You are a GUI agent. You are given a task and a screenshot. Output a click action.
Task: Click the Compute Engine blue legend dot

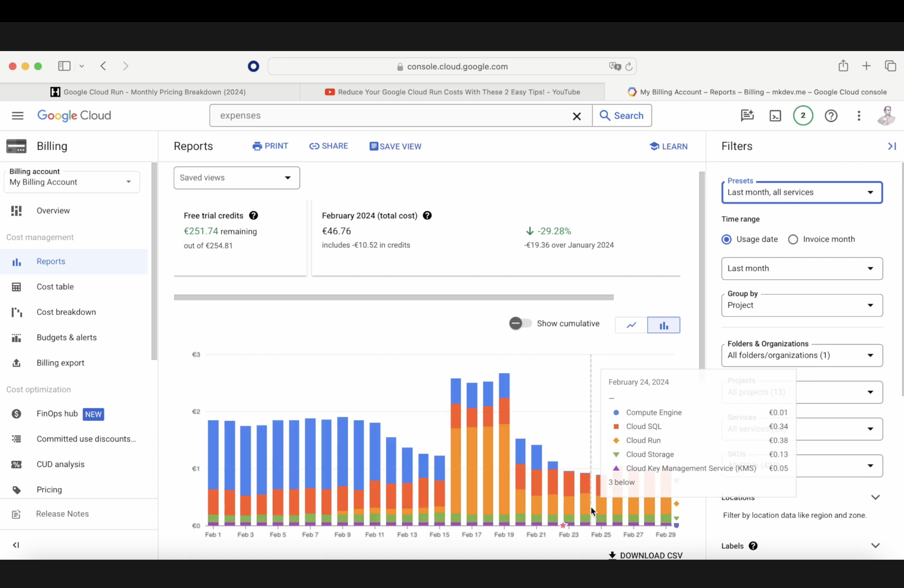616,412
